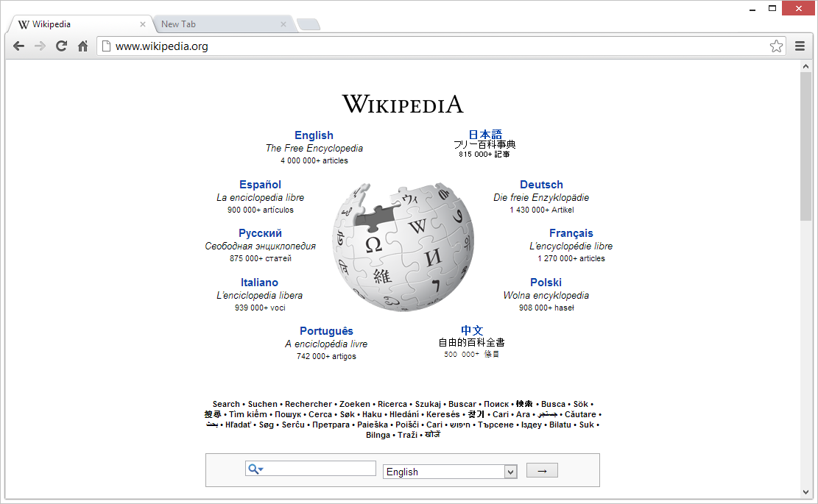Open the Português Wikipedia link
This screenshot has height=504, width=818.
coord(326,331)
